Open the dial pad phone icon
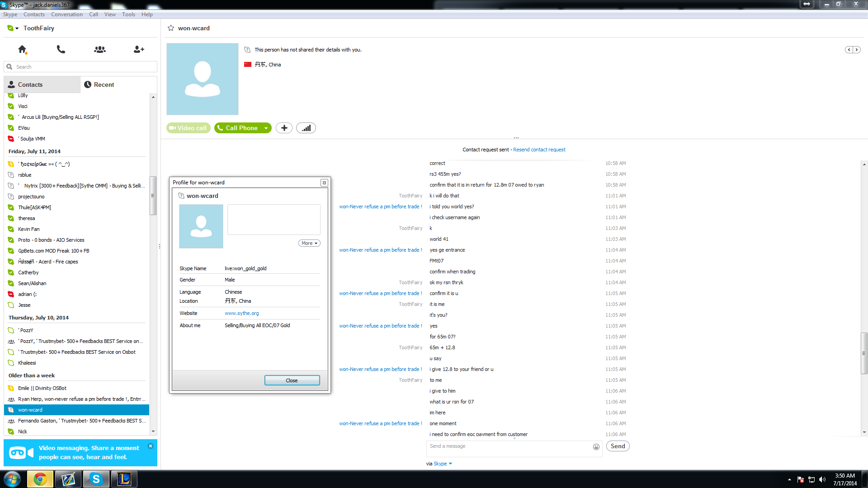Viewport: 868px width, 488px height. [x=61, y=49]
